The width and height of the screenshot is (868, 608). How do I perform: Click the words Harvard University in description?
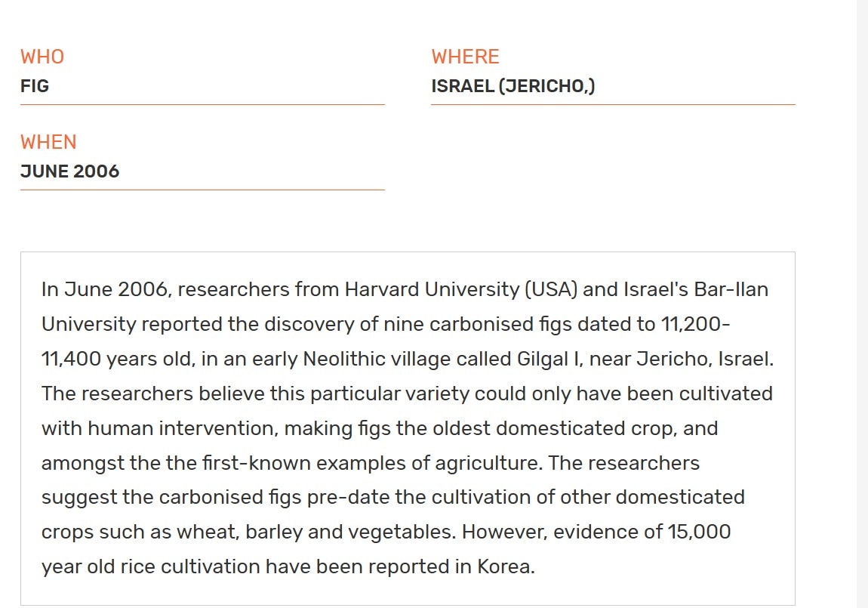coord(431,289)
